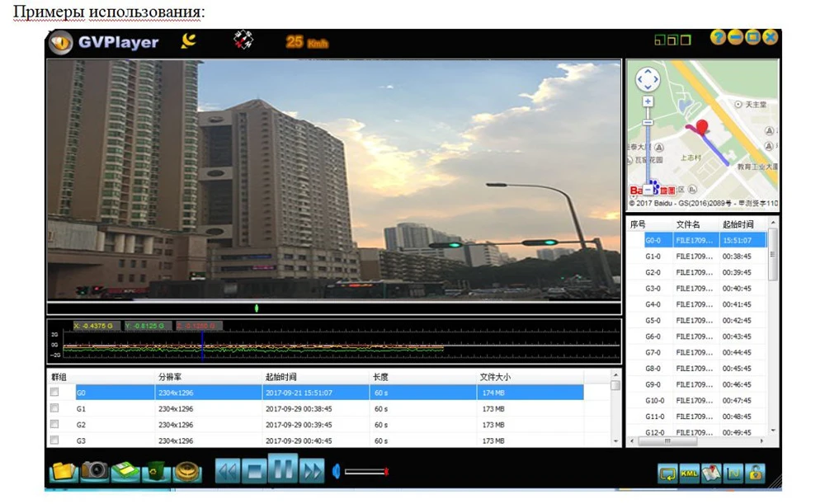Check the box for group G3
825x504 pixels.
(54, 440)
